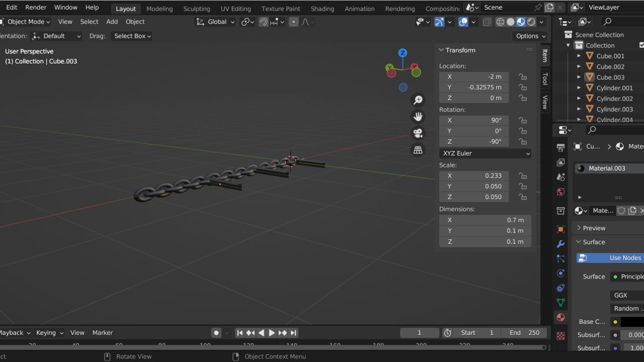Toggle camera view with the camera icon
Viewport: 644px width, 362px height.
tap(418, 133)
